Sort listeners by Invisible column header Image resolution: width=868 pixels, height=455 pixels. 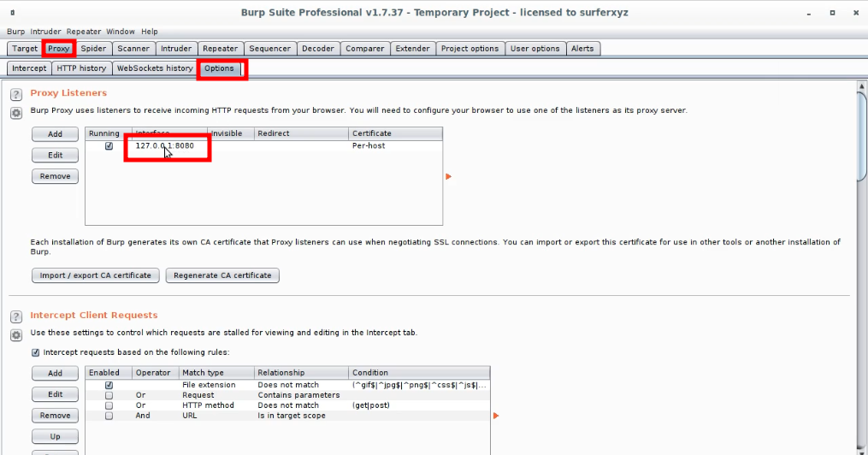(x=230, y=133)
